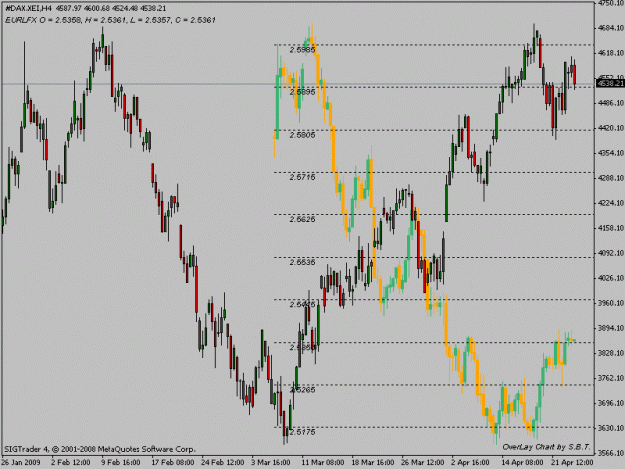This screenshot has height=469, width=625.
Task: Click price axis label 4684.10
Action: tap(611, 28)
